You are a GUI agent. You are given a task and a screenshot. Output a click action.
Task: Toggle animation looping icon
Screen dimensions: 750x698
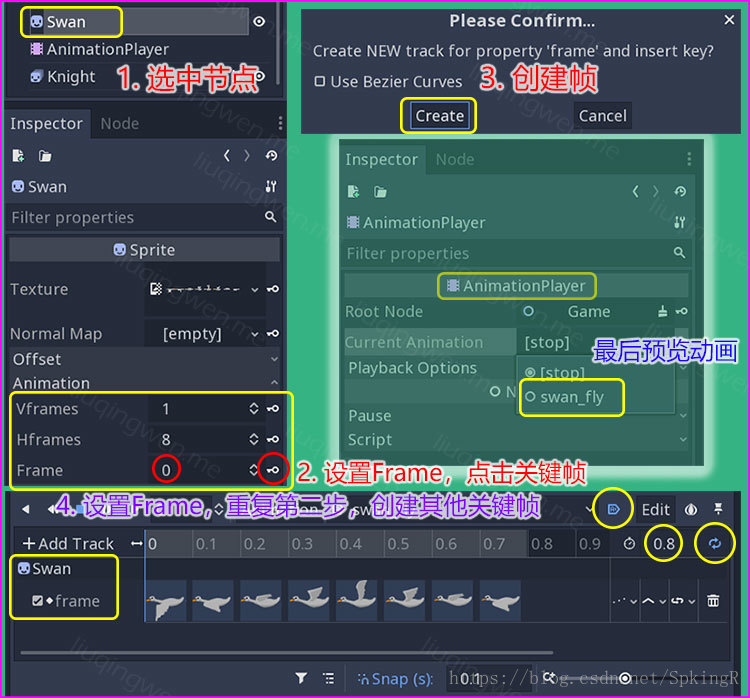(x=715, y=543)
